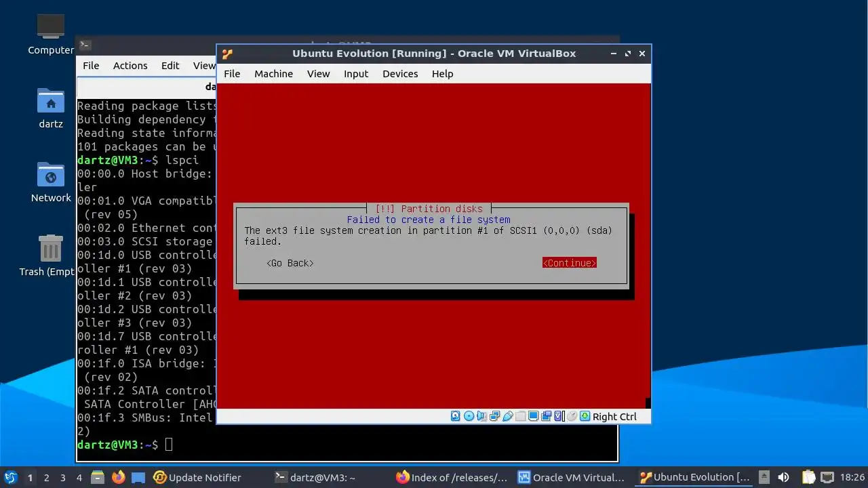Click the audio indicator in VirtualBox status bar

[481, 416]
